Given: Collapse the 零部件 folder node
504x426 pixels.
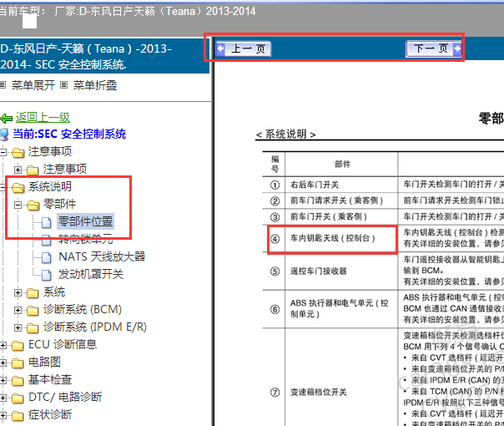Looking at the screenshot, I should coord(18,205).
